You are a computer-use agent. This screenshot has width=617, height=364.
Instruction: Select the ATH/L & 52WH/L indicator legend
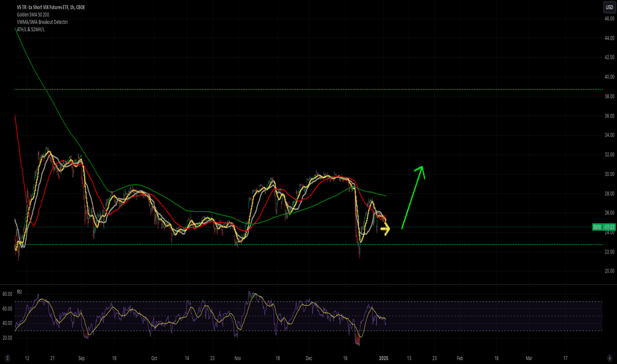pos(30,30)
